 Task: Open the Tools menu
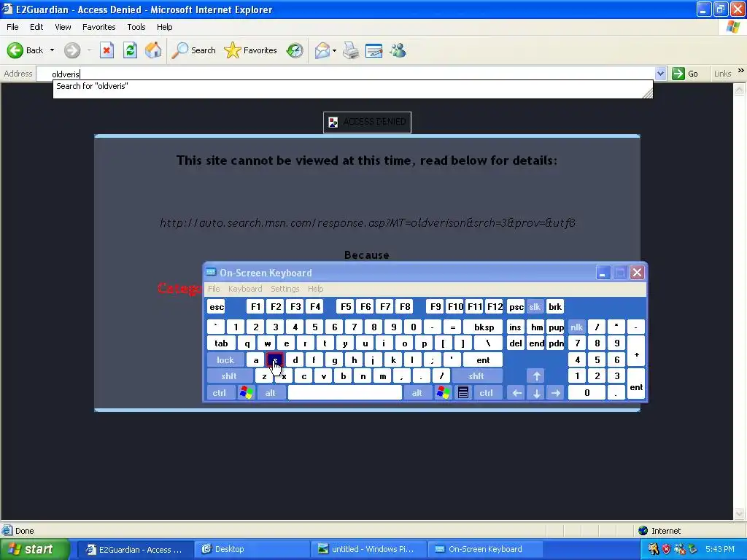[136, 27]
